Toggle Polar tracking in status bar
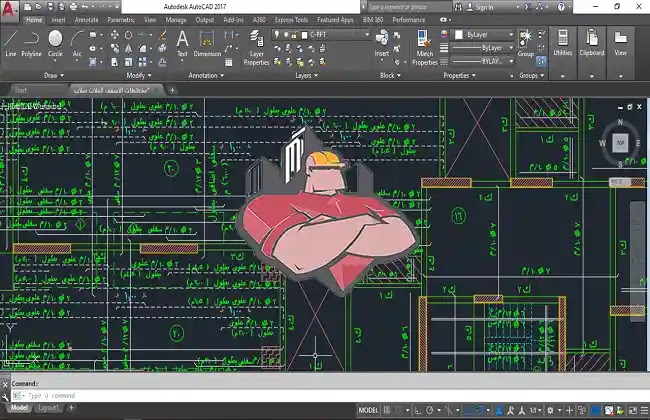Screen dimensions: 650x420 tap(430, 410)
